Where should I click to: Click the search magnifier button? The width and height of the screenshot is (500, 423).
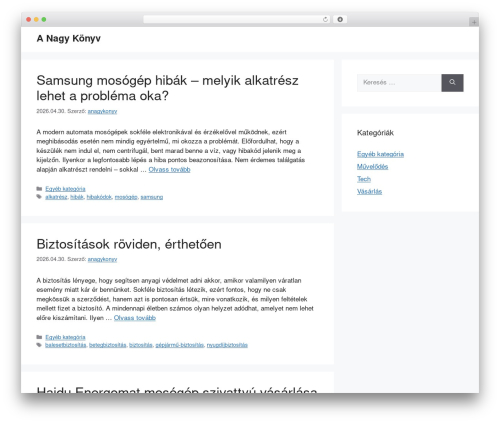(x=452, y=83)
